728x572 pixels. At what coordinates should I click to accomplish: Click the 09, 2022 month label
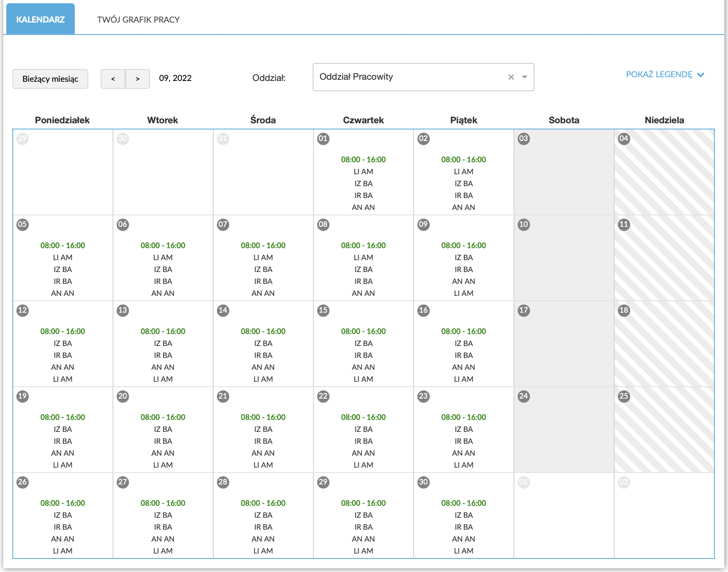point(175,78)
